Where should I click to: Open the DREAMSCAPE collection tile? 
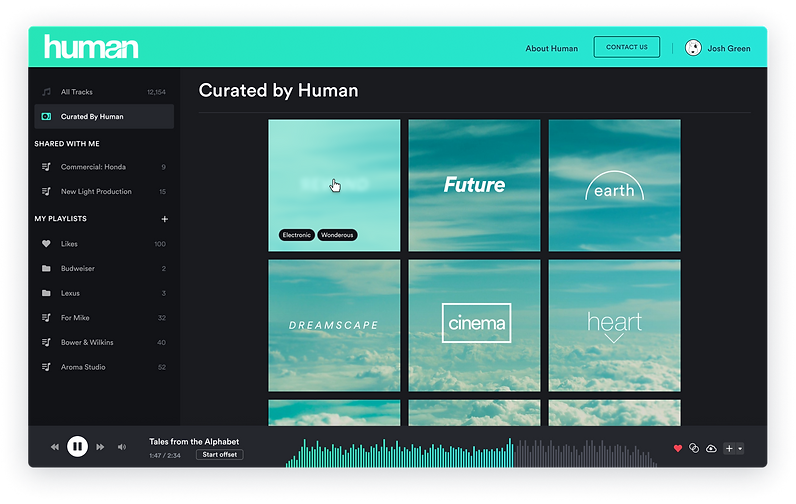click(334, 325)
